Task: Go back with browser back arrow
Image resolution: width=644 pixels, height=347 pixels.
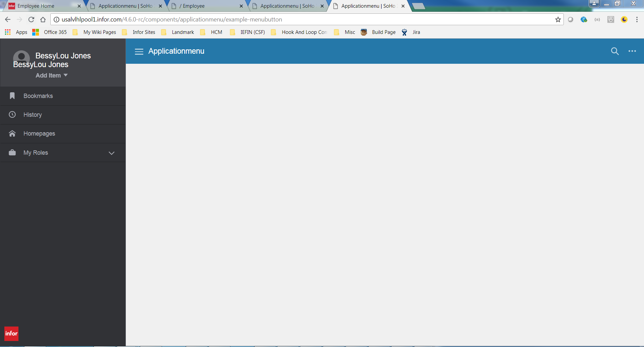Action: (x=8, y=19)
